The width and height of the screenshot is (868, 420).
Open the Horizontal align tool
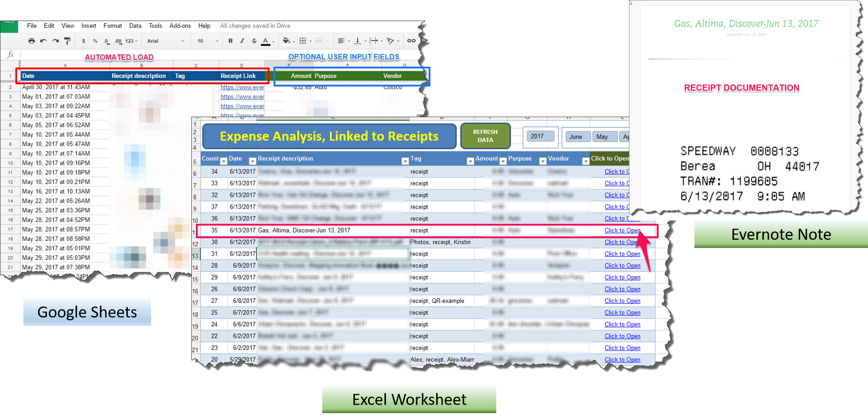point(341,41)
